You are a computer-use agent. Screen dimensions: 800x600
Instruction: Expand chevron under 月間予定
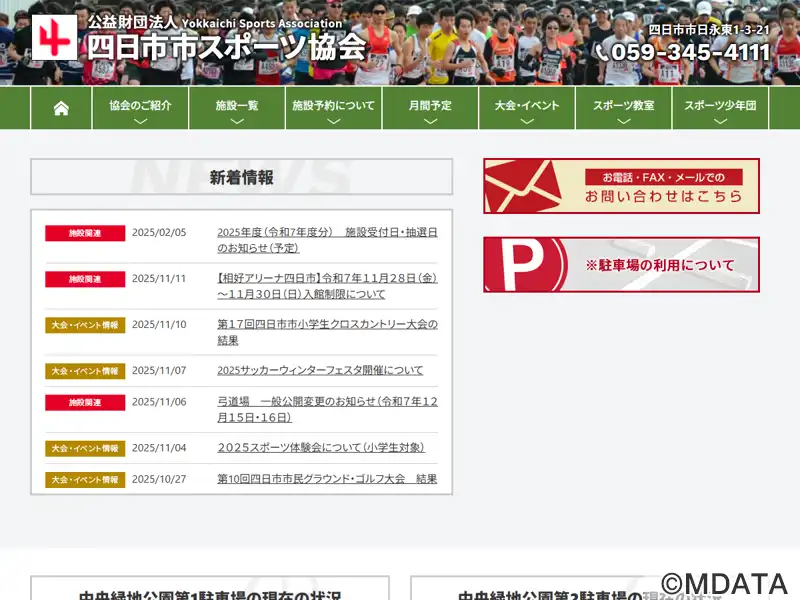click(430, 121)
